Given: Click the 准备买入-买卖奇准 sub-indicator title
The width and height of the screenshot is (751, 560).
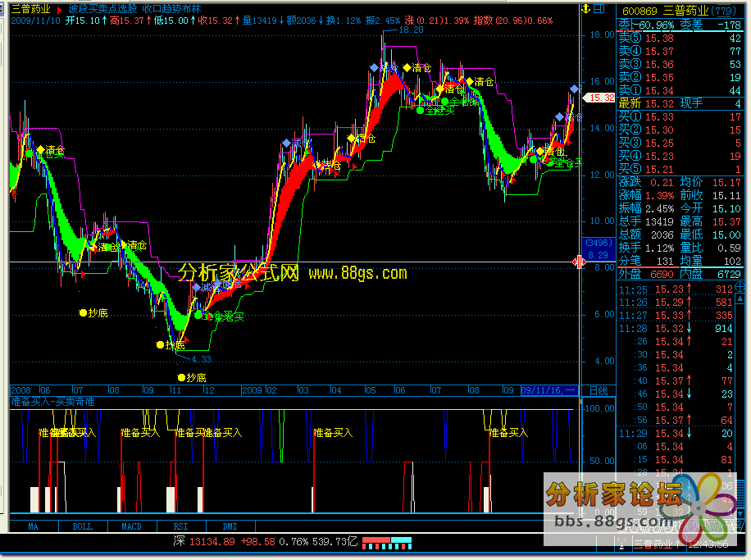Looking at the screenshot, I should [x=52, y=402].
